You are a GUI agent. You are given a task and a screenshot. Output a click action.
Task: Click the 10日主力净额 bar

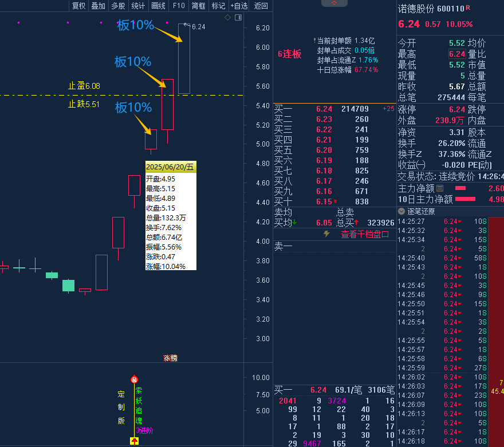pyautogui.click(x=466, y=199)
